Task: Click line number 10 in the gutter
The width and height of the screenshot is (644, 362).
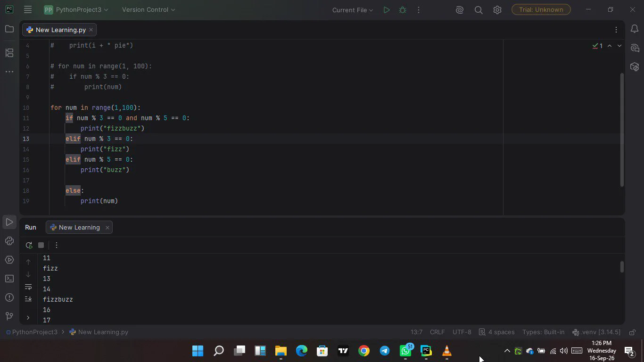Action: pos(26,107)
